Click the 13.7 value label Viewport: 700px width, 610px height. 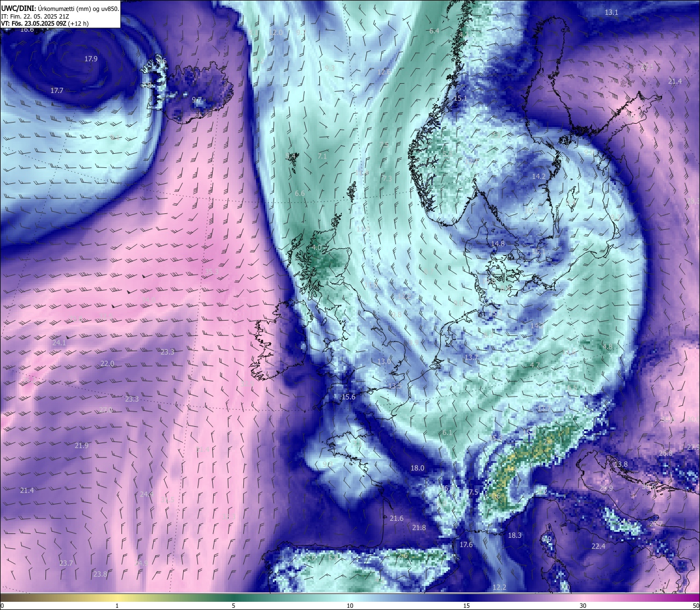[x=470, y=357]
